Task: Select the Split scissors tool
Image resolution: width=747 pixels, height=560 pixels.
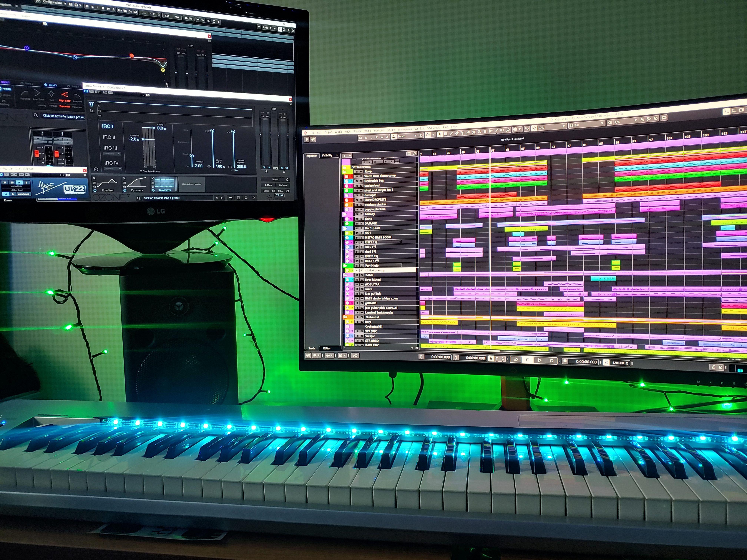Action: (x=462, y=133)
